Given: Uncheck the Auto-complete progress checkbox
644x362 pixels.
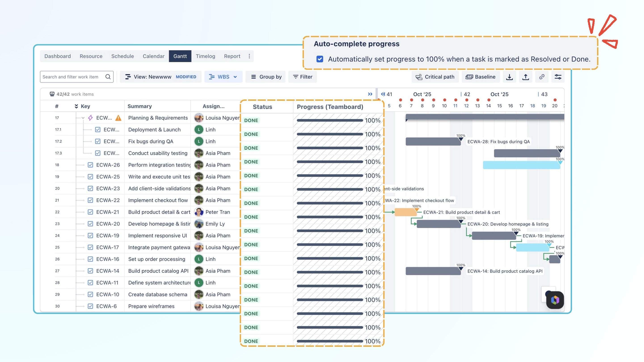Looking at the screenshot, I should [319, 59].
